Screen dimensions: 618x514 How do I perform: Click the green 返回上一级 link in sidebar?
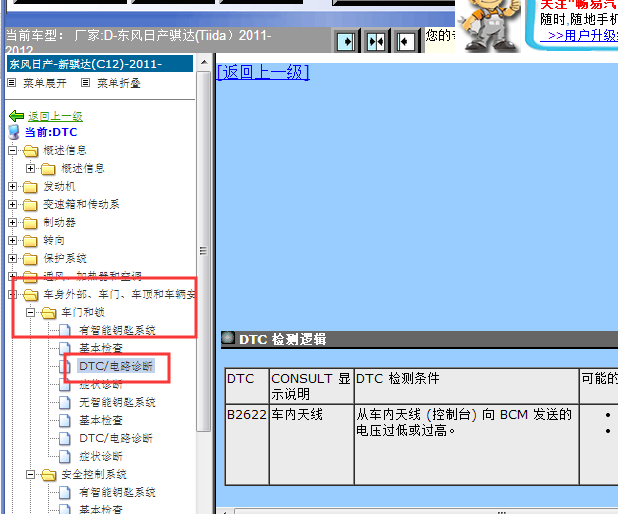tap(55, 116)
